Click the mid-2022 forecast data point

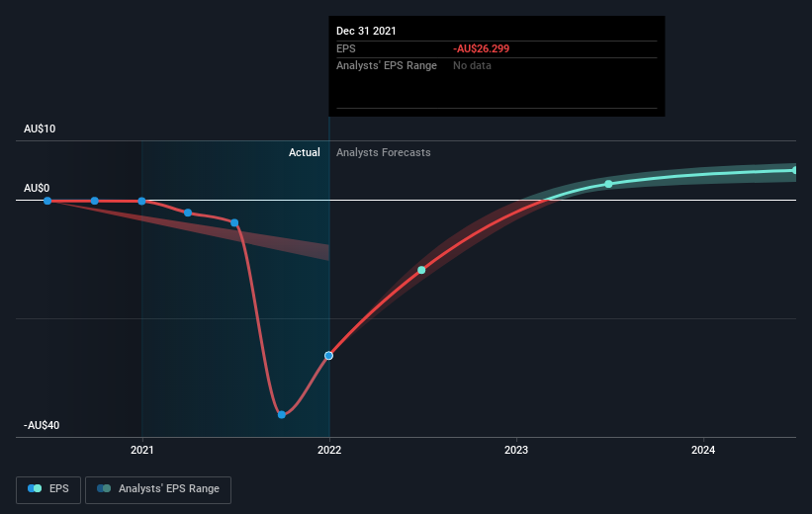(x=421, y=270)
